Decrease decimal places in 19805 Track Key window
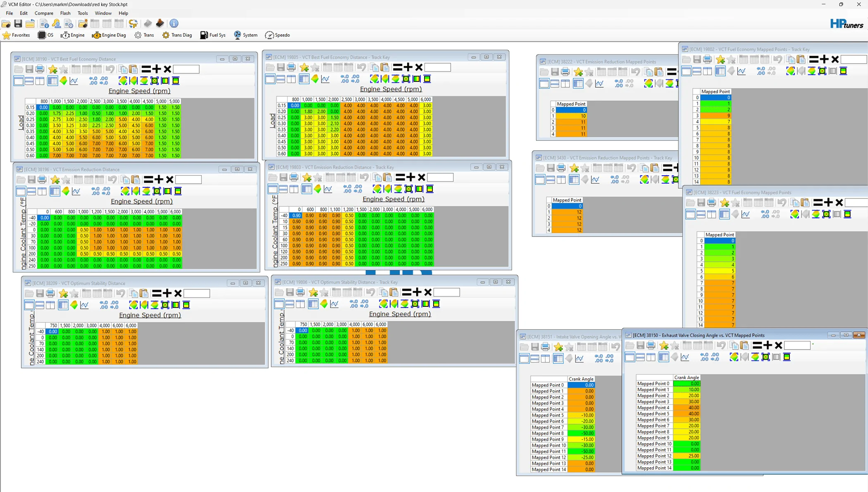This screenshot has height=492, width=868. coord(355,79)
